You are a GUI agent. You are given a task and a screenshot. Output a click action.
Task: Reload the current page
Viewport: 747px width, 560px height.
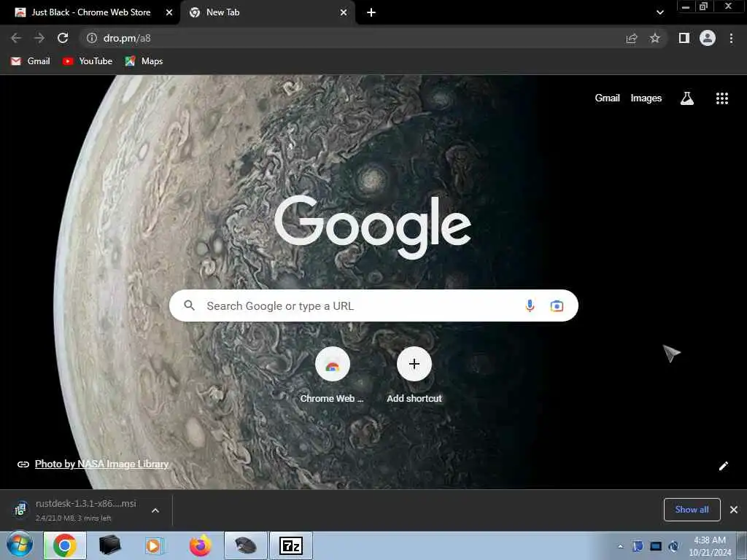tap(63, 38)
